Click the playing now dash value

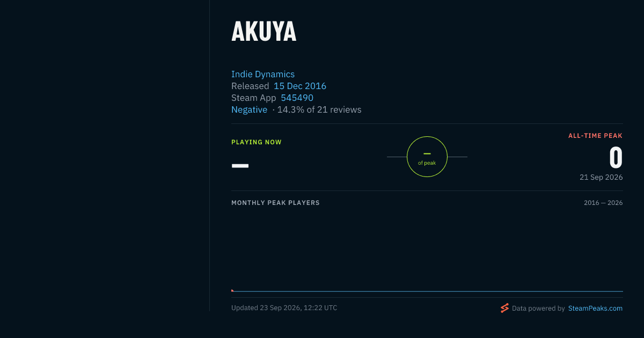[x=240, y=165]
